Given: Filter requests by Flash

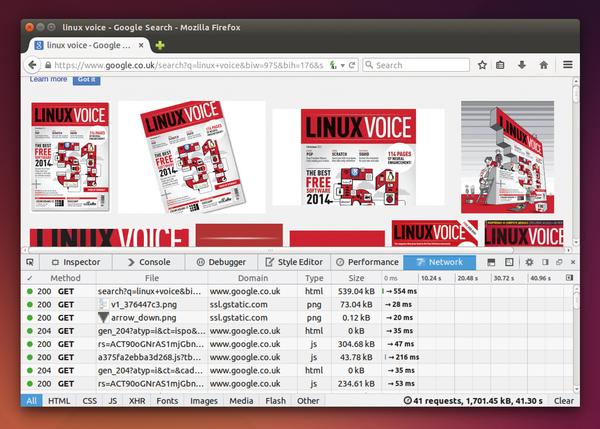Looking at the screenshot, I should (276, 401).
